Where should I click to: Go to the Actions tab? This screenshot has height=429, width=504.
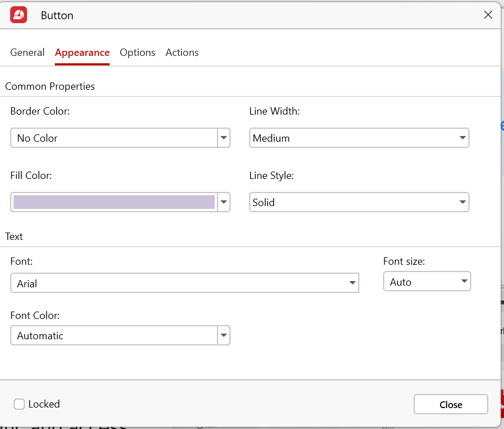(182, 52)
